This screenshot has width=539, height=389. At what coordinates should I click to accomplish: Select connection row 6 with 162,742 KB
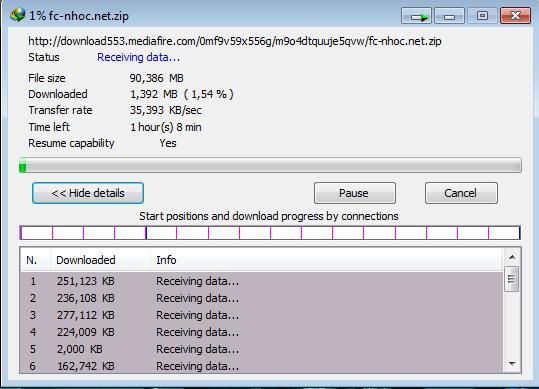[x=261, y=366]
